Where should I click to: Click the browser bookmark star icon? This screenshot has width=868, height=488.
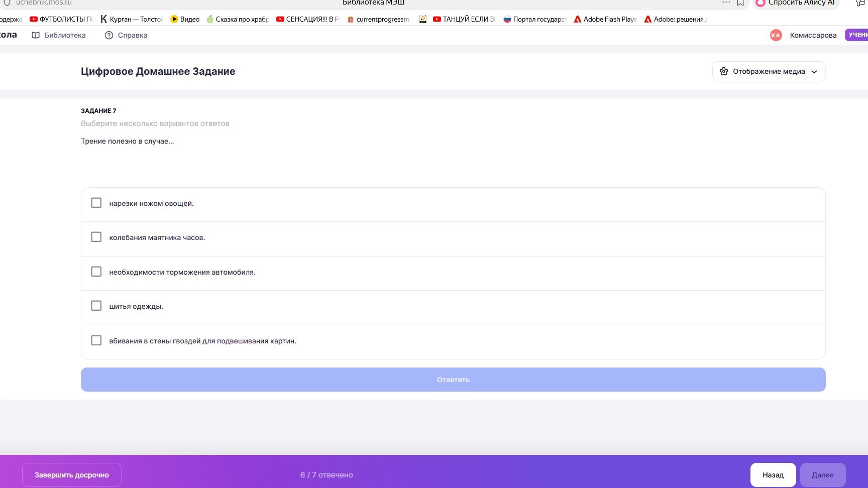(x=740, y=3)
